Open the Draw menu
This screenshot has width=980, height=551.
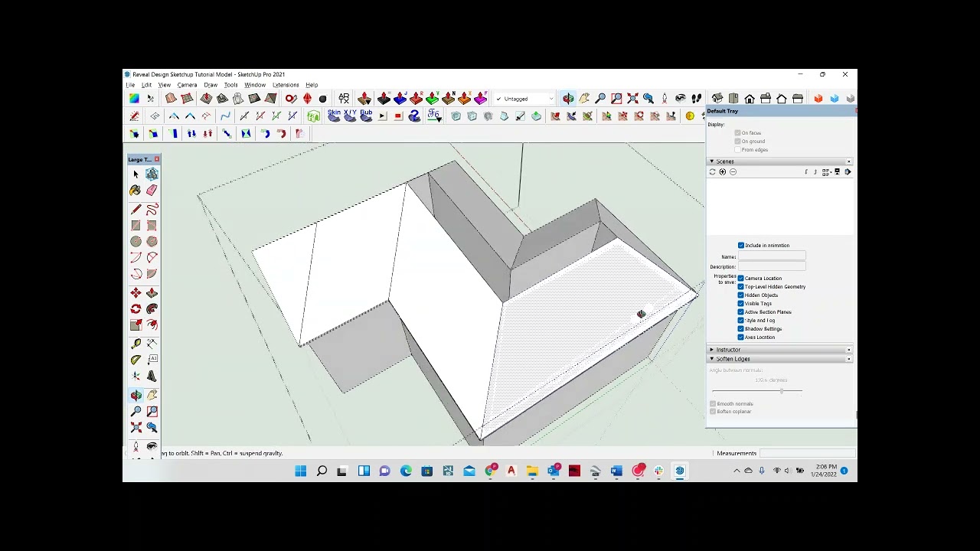click(x=211, y=85)
